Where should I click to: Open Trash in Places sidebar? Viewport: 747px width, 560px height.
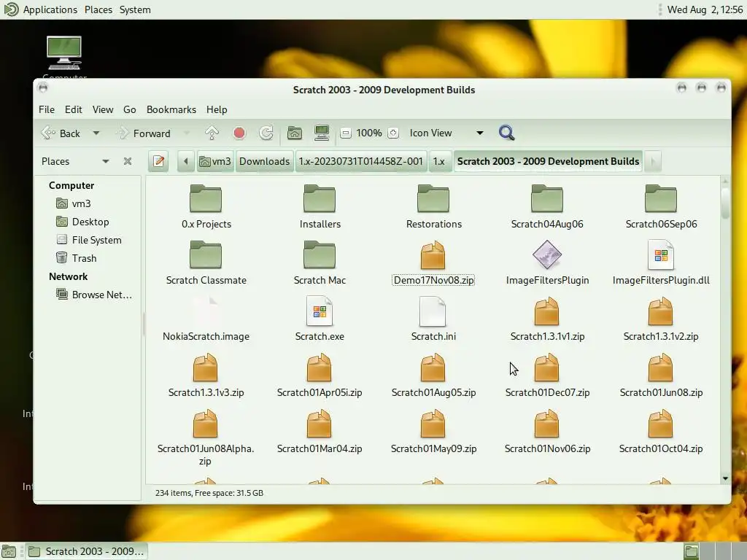click(77, 258)
